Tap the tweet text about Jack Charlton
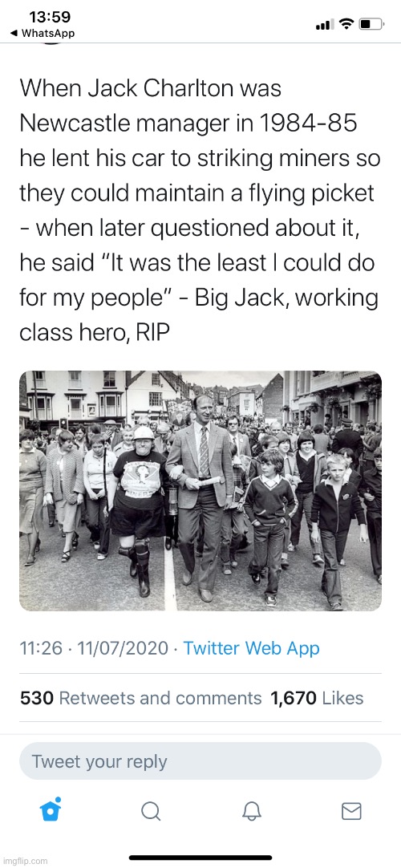The height and width of the screenshot is (868, 401). 200,210
